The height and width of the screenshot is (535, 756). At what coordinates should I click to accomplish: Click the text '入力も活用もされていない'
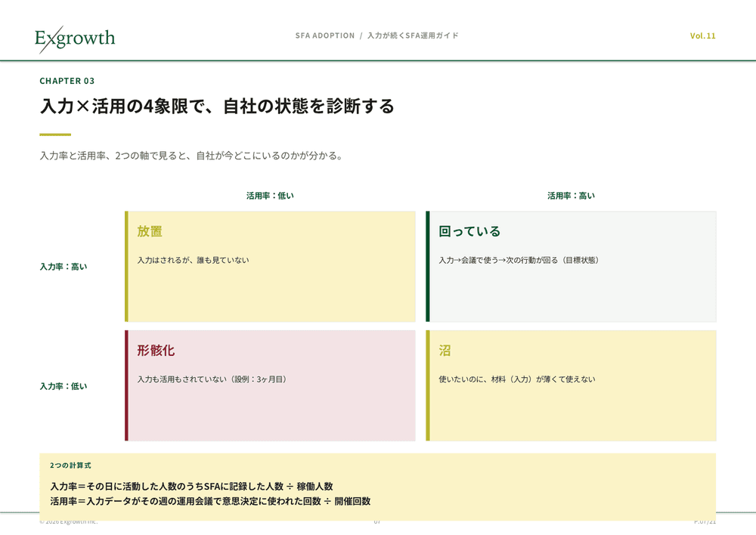[181, 379]
